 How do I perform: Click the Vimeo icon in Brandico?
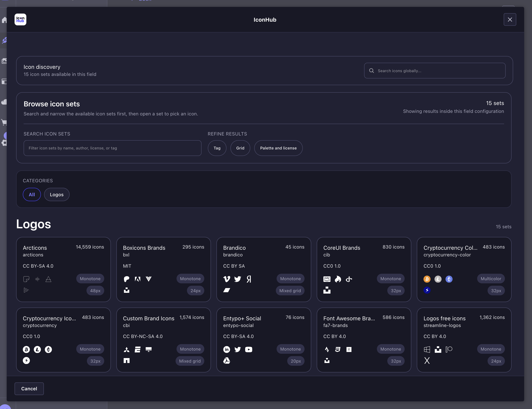(226, 279)
